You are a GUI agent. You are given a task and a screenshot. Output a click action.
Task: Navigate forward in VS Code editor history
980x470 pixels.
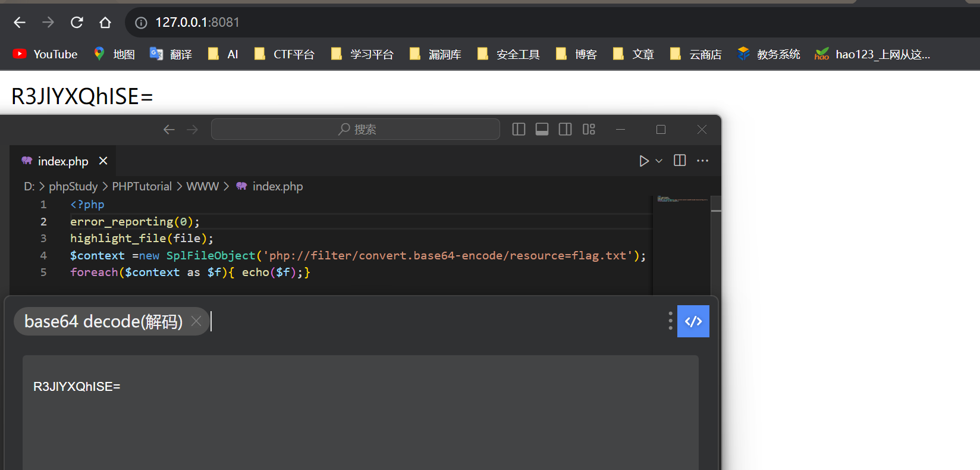point(192,130)
